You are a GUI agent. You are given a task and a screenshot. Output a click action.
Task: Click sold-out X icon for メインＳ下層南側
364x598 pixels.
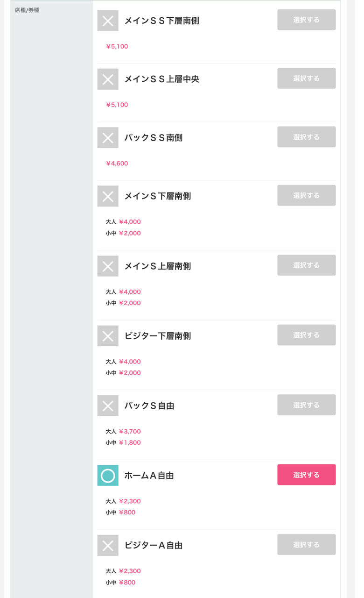(x=108, y=196)
